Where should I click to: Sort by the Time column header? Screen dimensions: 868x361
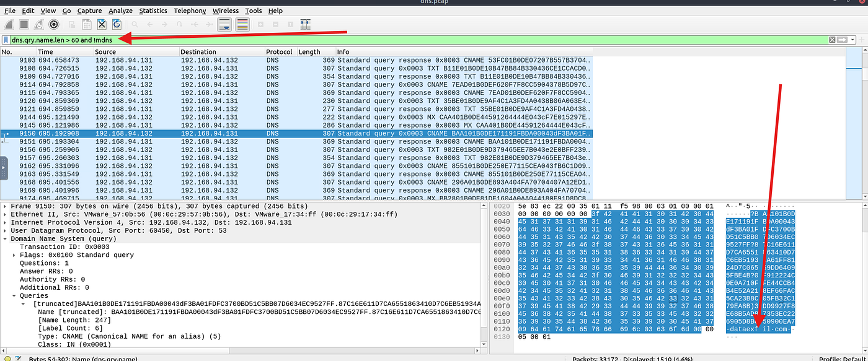(64, 52)
